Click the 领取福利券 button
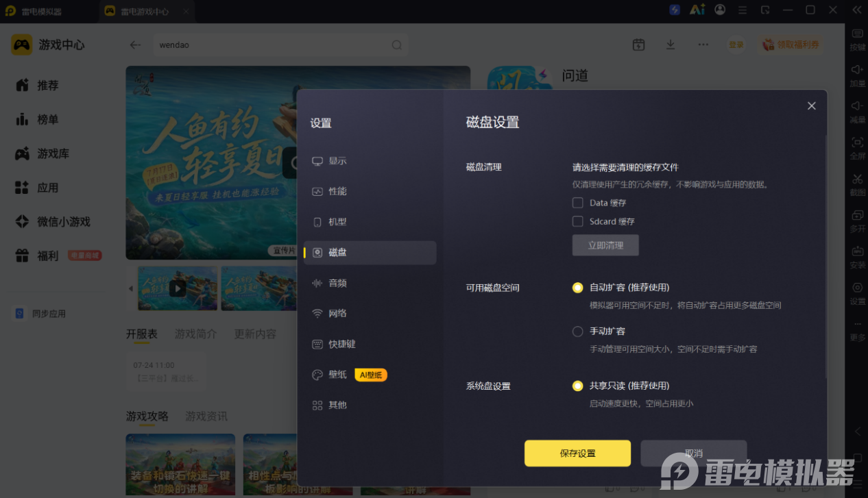Image resolution: width=868 pixels, height=498 pixels. [791, 45]
